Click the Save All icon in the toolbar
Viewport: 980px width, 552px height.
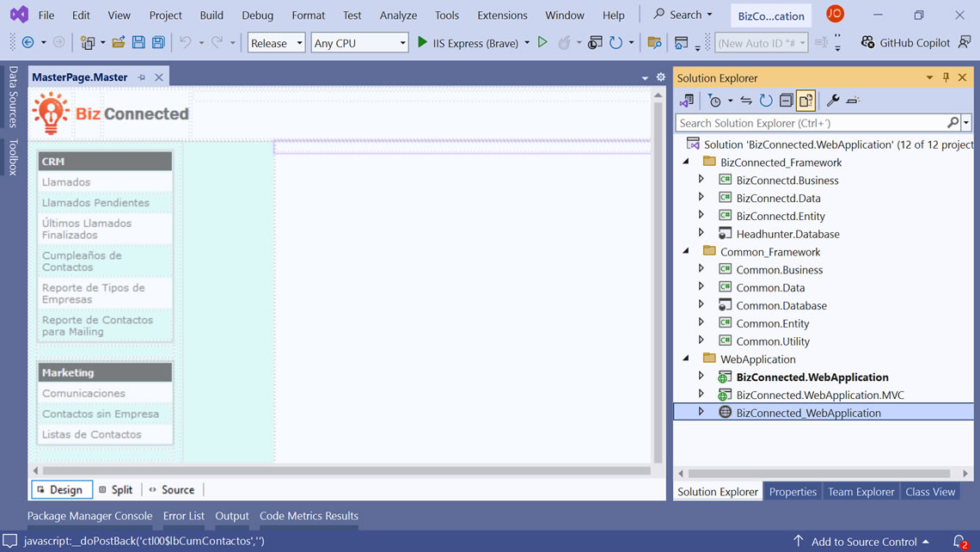click(x=157, y=41)
